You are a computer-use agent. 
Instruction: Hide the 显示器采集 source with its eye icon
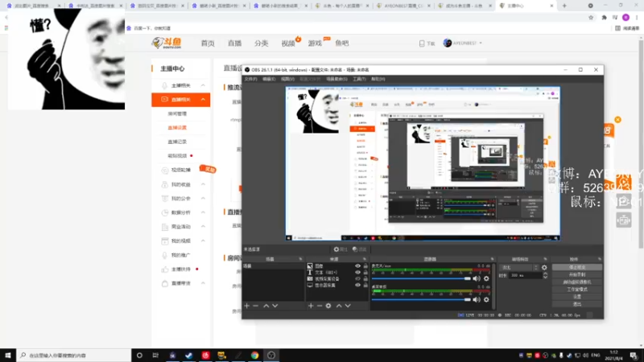coord(357,285)
